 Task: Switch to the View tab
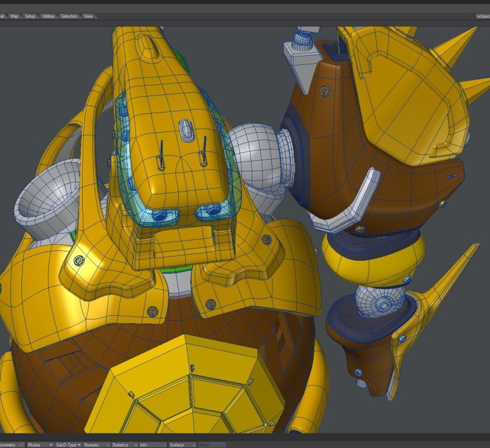[x=89, y=16]
